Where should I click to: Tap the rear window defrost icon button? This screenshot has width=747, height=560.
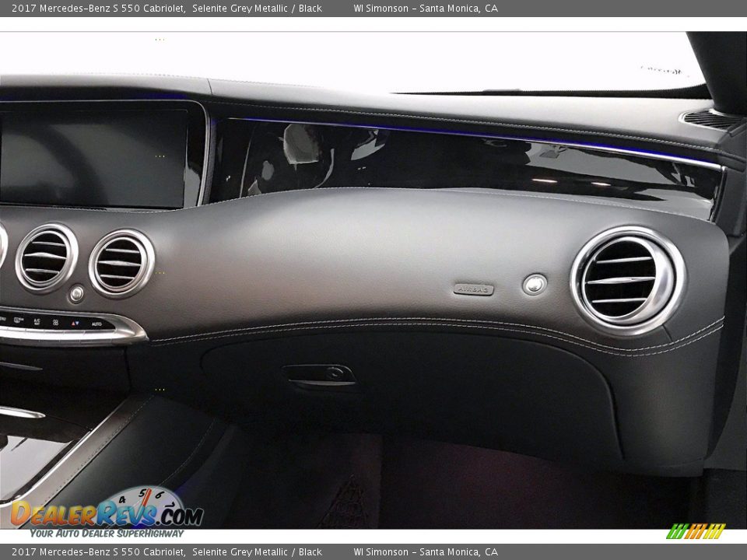(18, 320)
